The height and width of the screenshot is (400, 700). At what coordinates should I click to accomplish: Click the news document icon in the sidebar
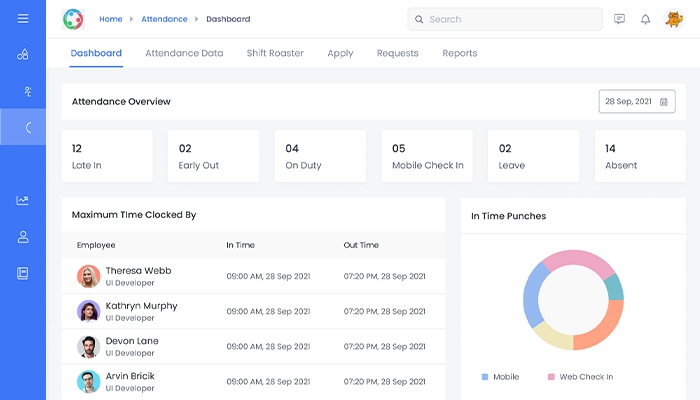pos(23,273)
